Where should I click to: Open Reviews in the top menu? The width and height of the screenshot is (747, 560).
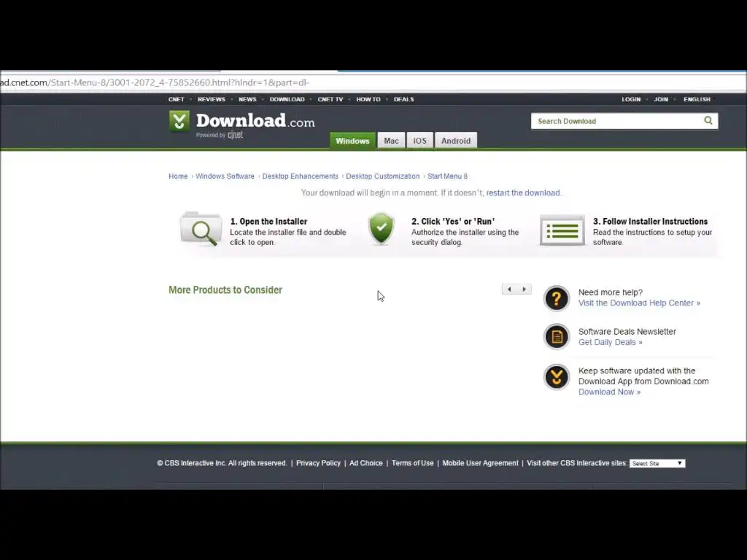coord(212,99)
